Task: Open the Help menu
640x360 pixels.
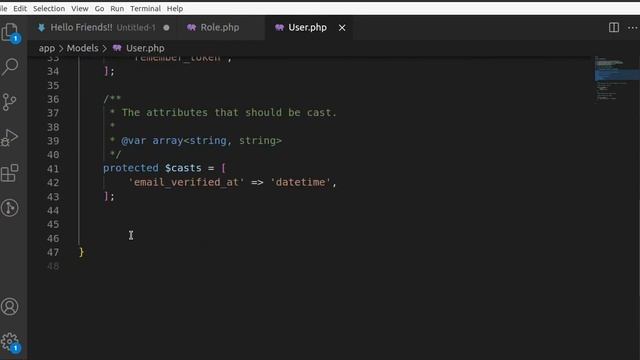Action: click(x=175, y=9)
